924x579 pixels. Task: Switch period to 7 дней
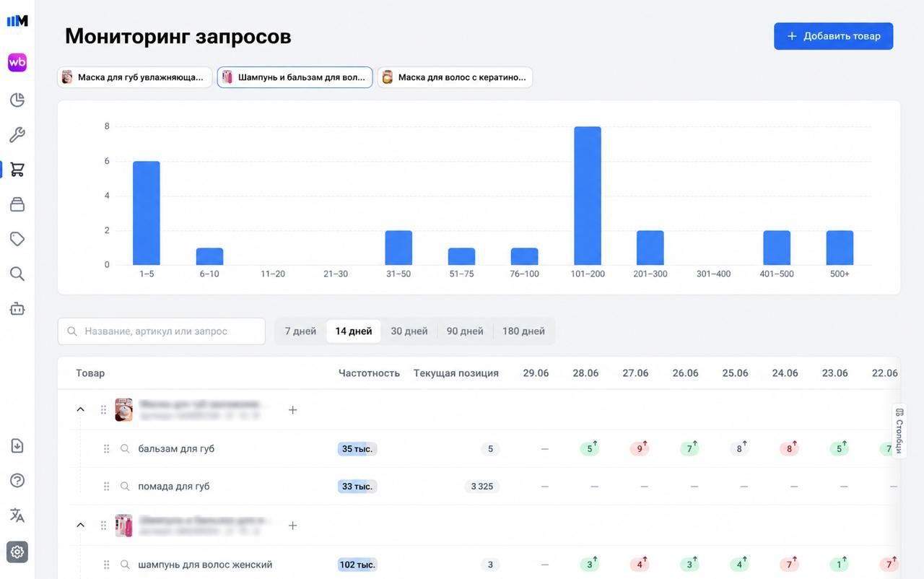pos(300,331)
